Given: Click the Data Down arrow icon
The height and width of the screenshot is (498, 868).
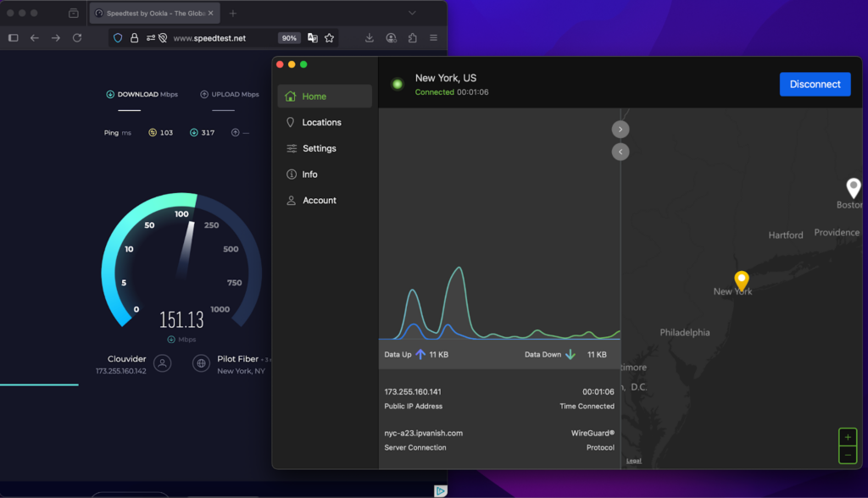Looking at the screenshot, I should 570,354.
